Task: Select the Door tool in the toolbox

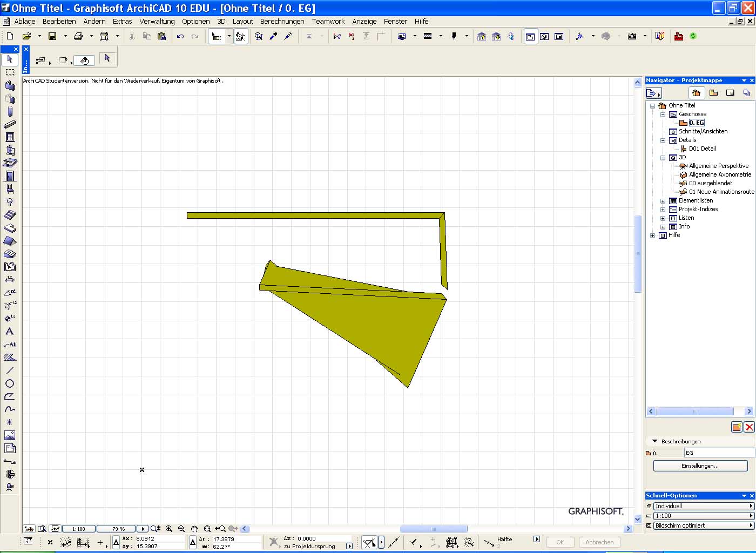Action: pos(10,176)
